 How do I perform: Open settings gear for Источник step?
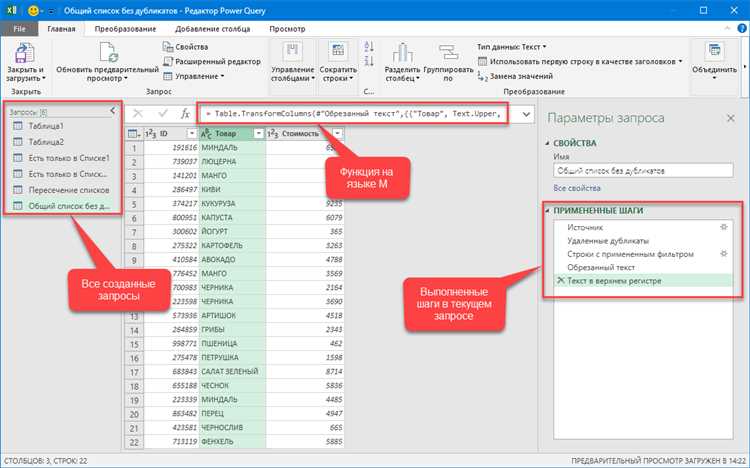[x=724, y=227]
